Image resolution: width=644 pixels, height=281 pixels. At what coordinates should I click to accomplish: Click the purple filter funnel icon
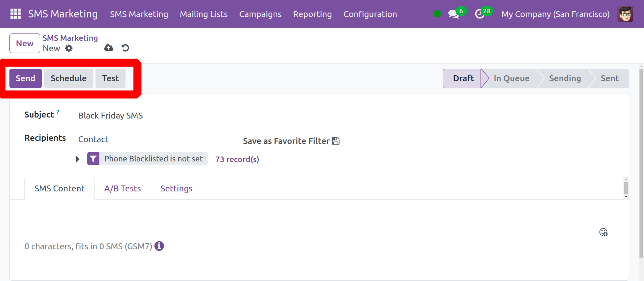click(x=93, y=159)
